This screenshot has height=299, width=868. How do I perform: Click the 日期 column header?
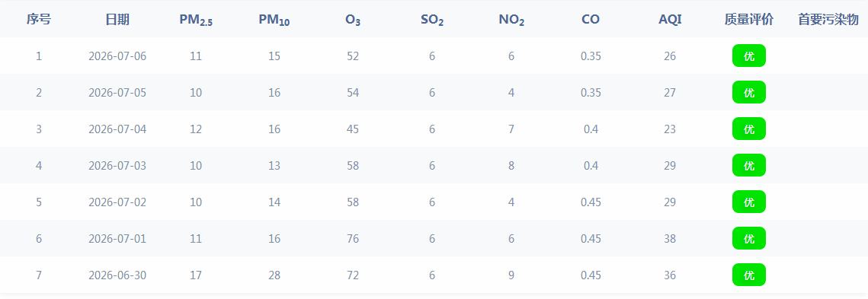117,20
